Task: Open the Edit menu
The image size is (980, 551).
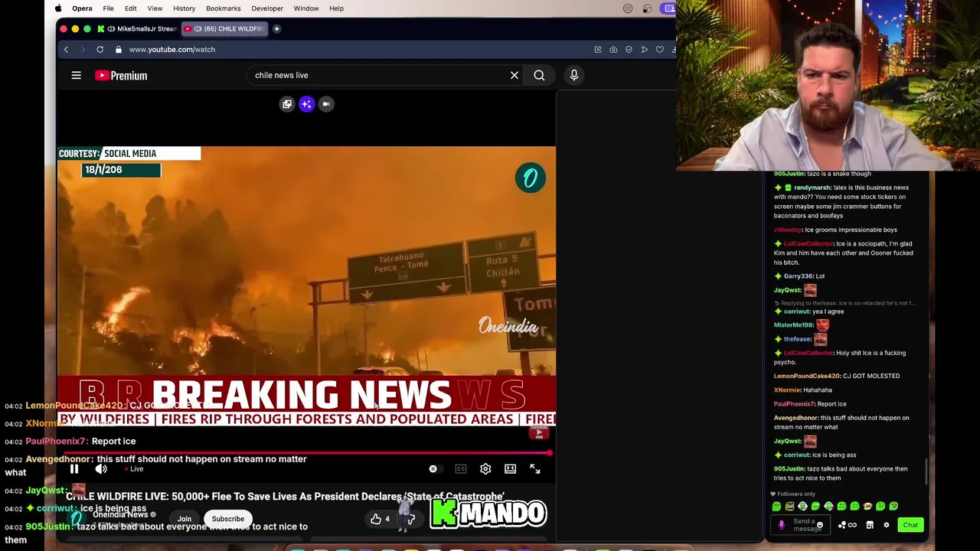Action: [x=131, y=8]
